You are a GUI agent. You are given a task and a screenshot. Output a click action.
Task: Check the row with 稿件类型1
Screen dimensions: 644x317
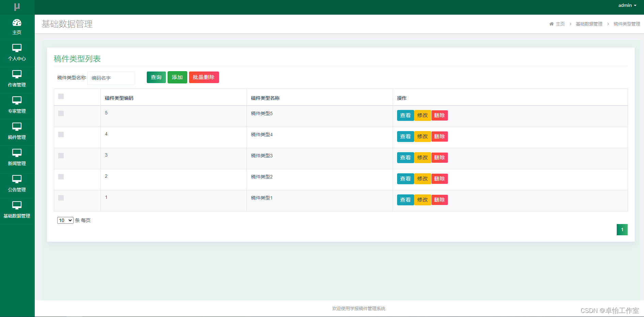click(61, 198)
